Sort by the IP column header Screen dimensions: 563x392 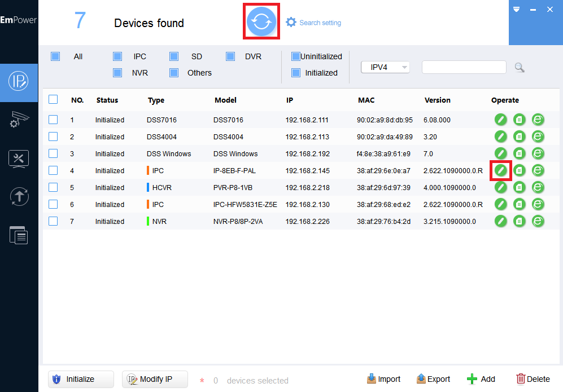289,100
